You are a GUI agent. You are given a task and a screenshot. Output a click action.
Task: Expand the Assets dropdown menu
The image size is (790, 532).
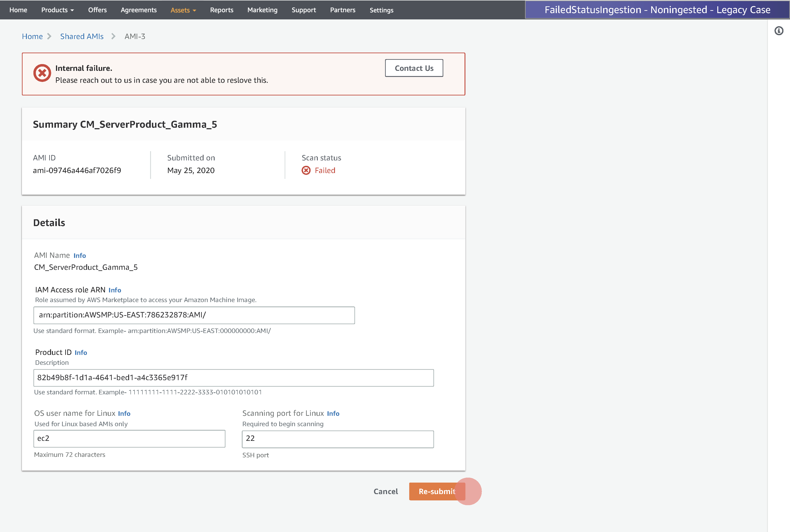pos(183,10)
